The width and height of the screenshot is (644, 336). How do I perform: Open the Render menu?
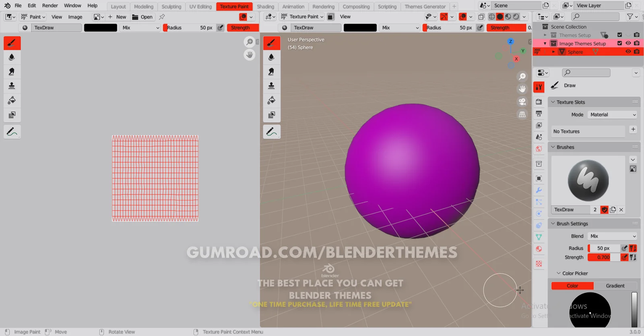coord(50,6)
